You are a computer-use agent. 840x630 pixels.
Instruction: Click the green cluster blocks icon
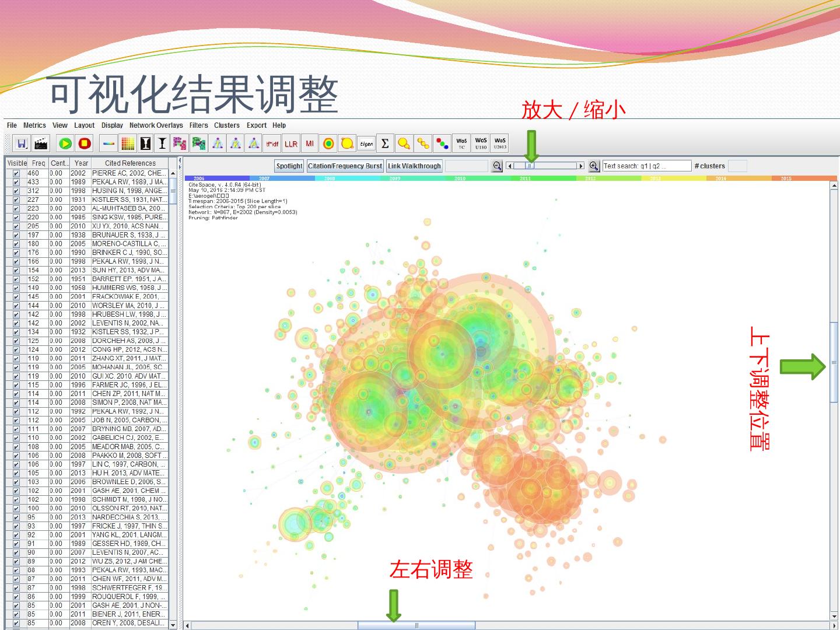[x=199, y=143]
